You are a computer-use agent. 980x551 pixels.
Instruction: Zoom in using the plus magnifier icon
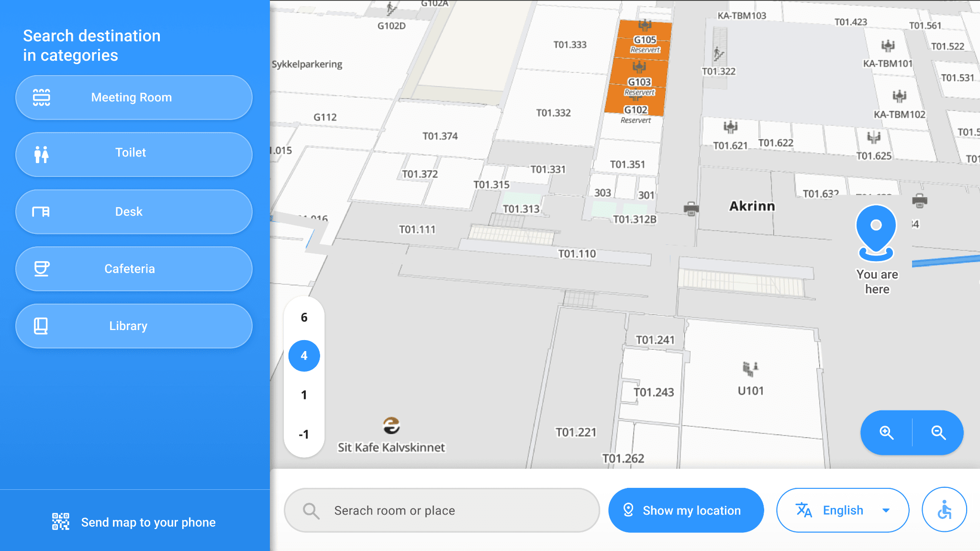pyautogui.click(x=886, y=432)
